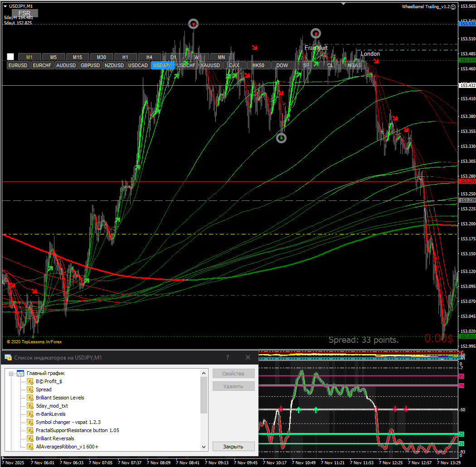
Task: Switch to the M15 timeframe
Action: point(78,57)
